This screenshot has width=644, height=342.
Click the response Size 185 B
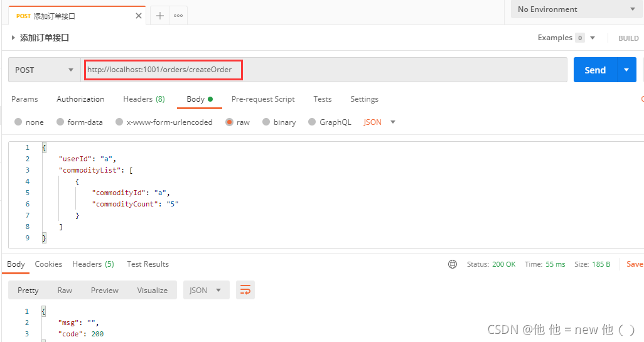coord(593,264)
